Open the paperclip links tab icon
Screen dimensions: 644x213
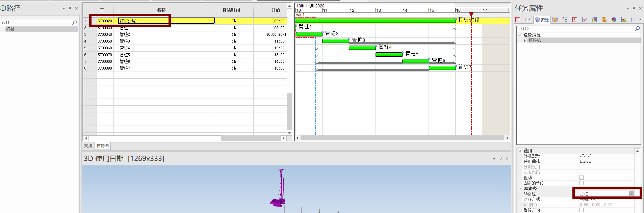click(x=527, y=20)
